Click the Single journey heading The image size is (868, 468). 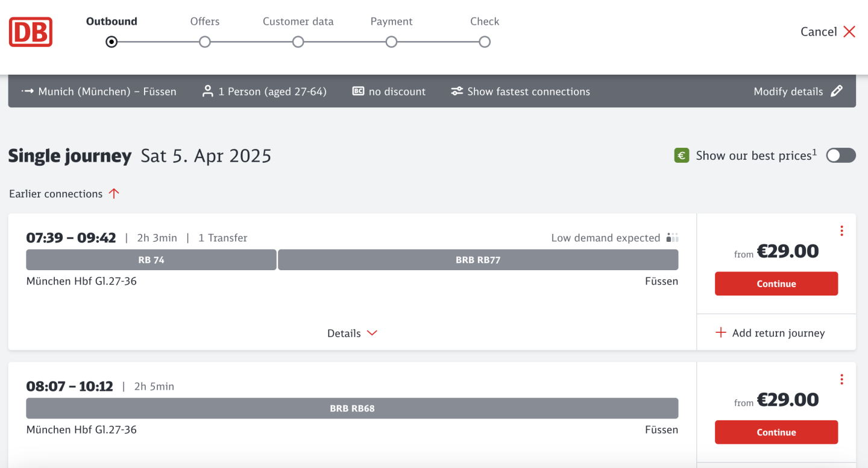point(70,156)
